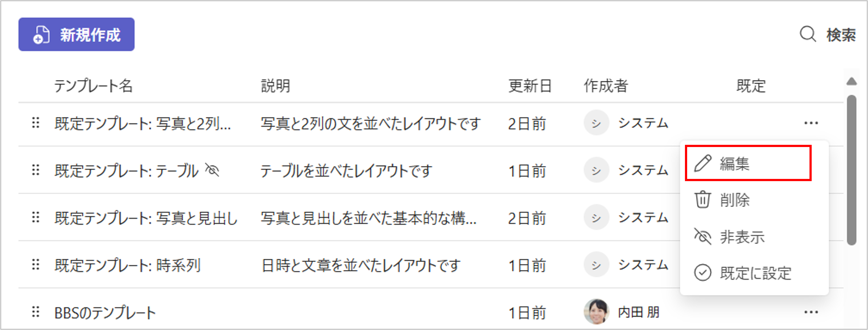Set template as default via 既定に設定
Image resolution: width=868 pixels, height=330 pixels.
pyautogui.click(x=755, y=273)
